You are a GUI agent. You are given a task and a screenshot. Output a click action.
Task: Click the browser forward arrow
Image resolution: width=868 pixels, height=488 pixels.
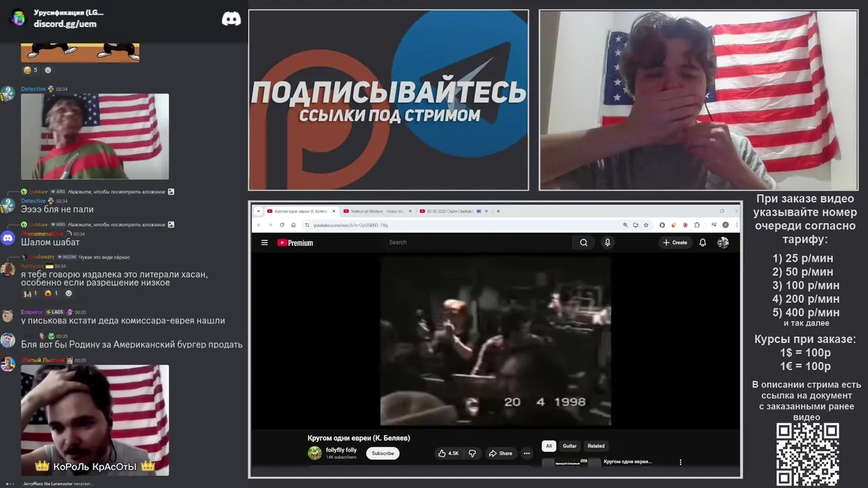[271, 225]
